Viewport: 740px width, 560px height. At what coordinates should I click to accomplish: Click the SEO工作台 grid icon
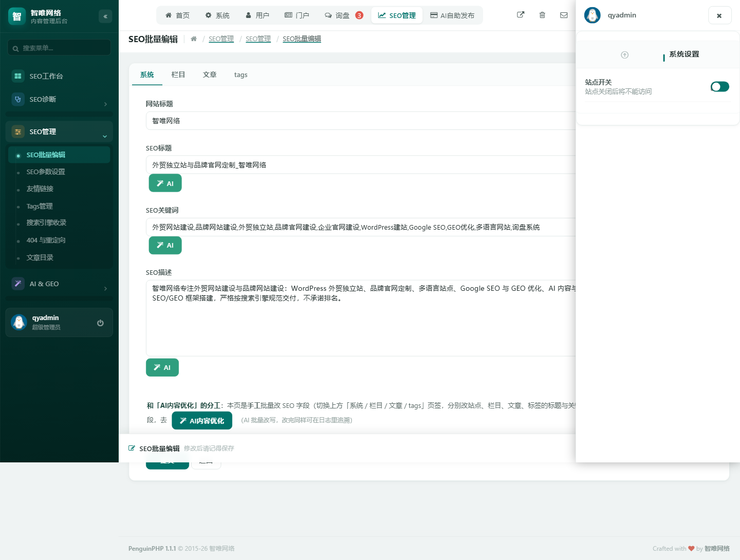[x=18, y=76]
